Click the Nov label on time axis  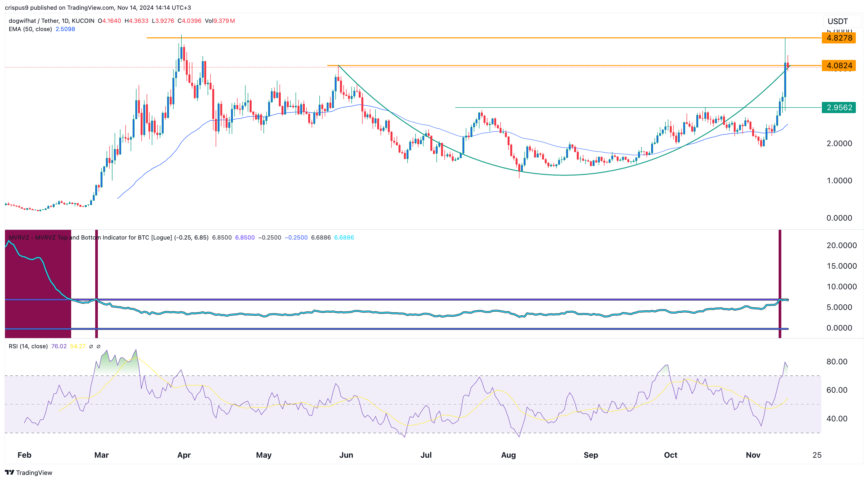(753, 455)
